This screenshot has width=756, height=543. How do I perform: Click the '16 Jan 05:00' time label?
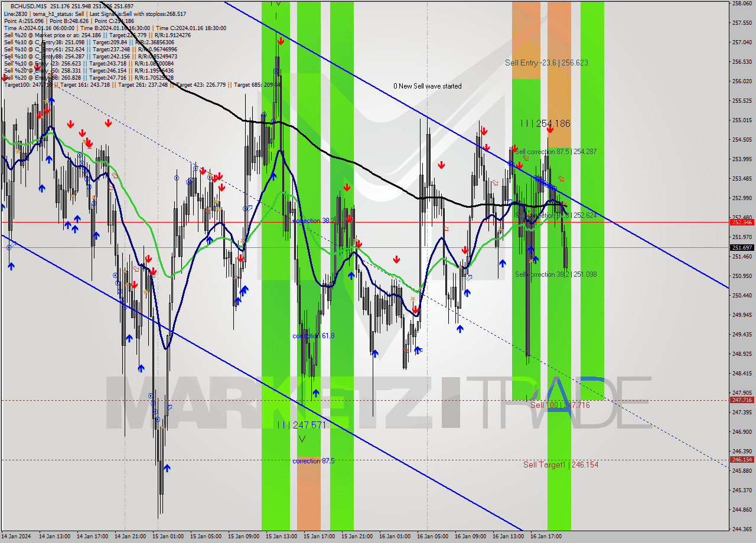coord(433,537)
